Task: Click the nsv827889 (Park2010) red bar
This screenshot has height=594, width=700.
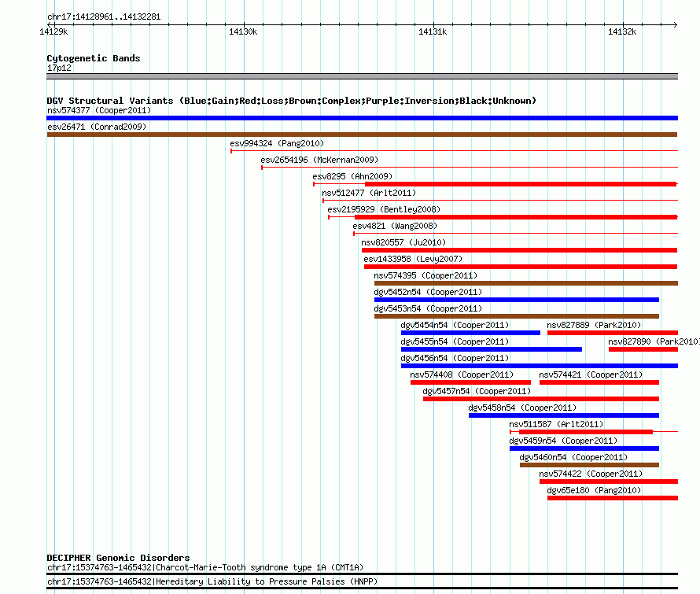Action: (x=613, y=333)
